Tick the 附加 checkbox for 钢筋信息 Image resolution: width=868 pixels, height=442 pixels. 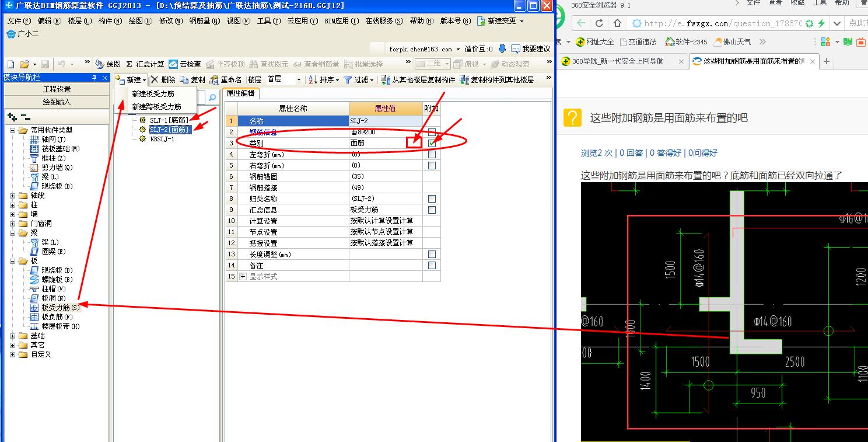point(432,132)
